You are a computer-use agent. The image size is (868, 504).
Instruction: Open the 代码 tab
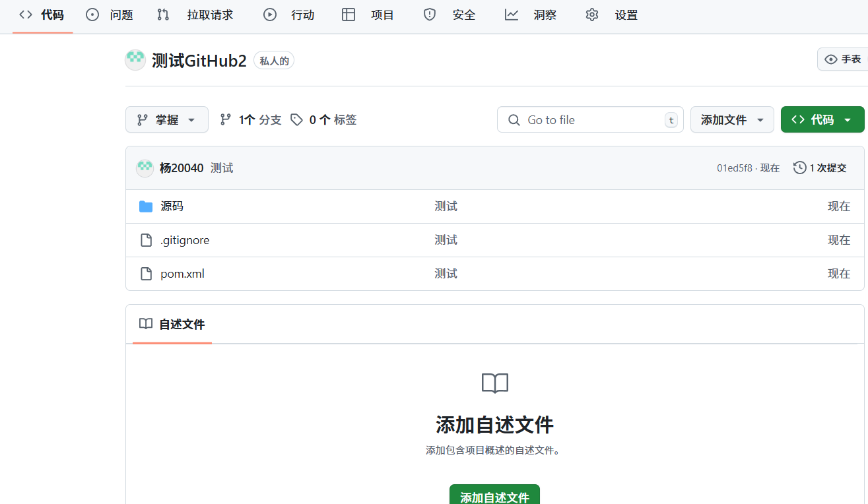click(x=42, y=15)
